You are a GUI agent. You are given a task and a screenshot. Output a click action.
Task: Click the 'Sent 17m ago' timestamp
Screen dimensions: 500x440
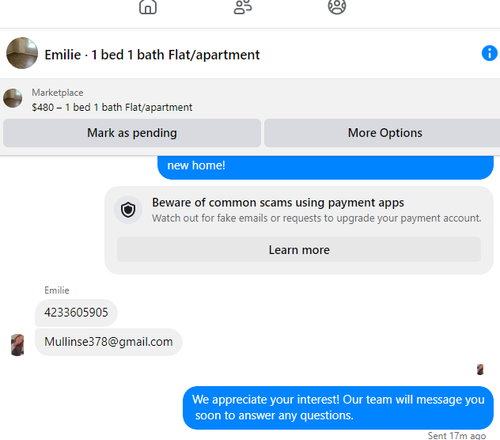[x=457, y=436]
